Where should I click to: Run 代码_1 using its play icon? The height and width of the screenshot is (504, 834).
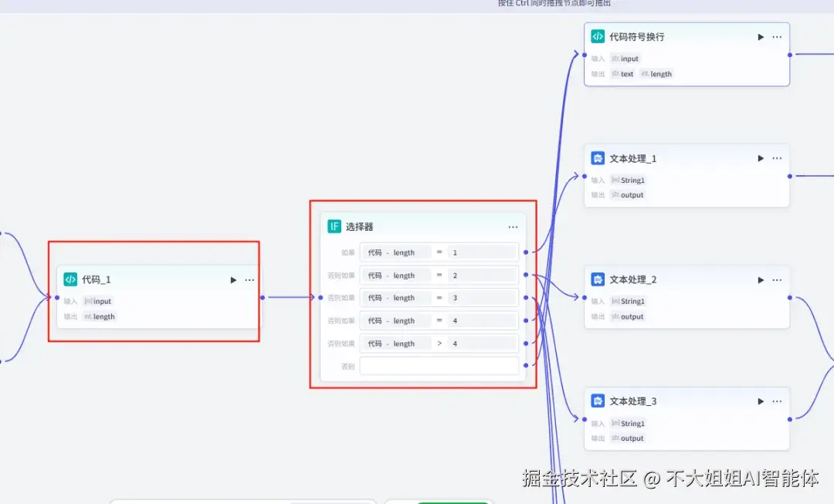point(233,279)
